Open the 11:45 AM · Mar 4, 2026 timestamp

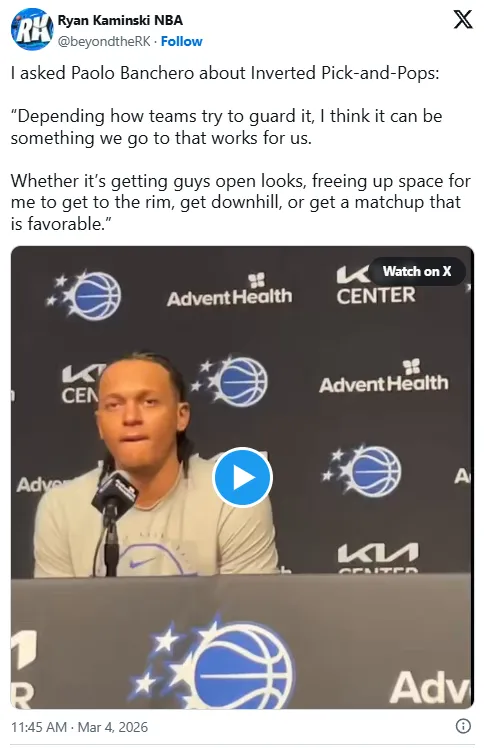coord(79,727)
